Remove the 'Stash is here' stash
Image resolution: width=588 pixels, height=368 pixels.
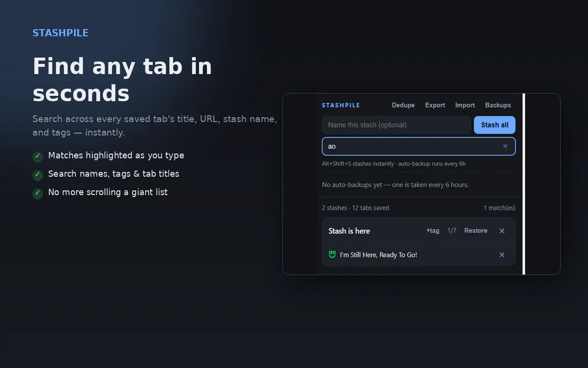pyautogui.click(x=502, y=231)
